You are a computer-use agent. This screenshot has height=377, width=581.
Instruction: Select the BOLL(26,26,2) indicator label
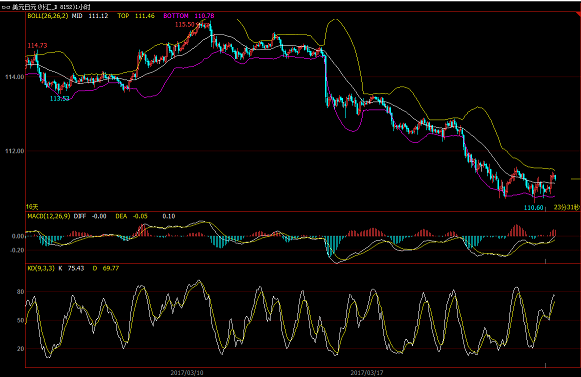[48, 16]
